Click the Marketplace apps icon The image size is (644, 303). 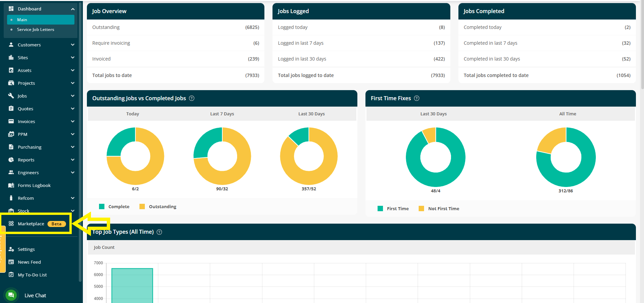pos(11,224)
